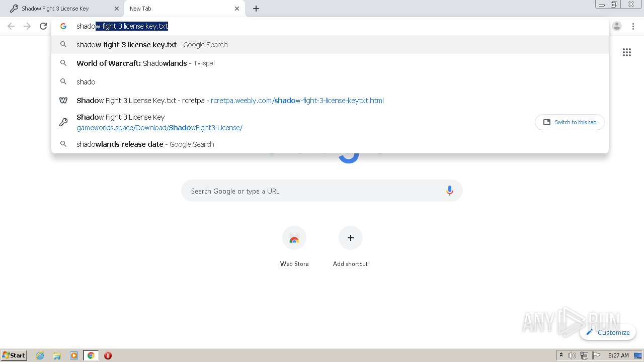The image size is (644, 362).
Task: Launch Internet Explorer from taskbar
Action: [x=40, y=355]
